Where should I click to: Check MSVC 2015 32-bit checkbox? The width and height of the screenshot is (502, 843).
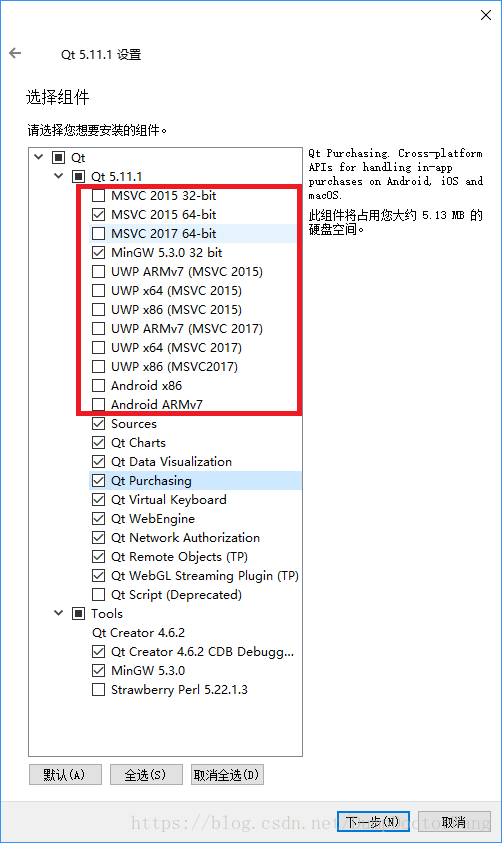[x=98, y=195]
